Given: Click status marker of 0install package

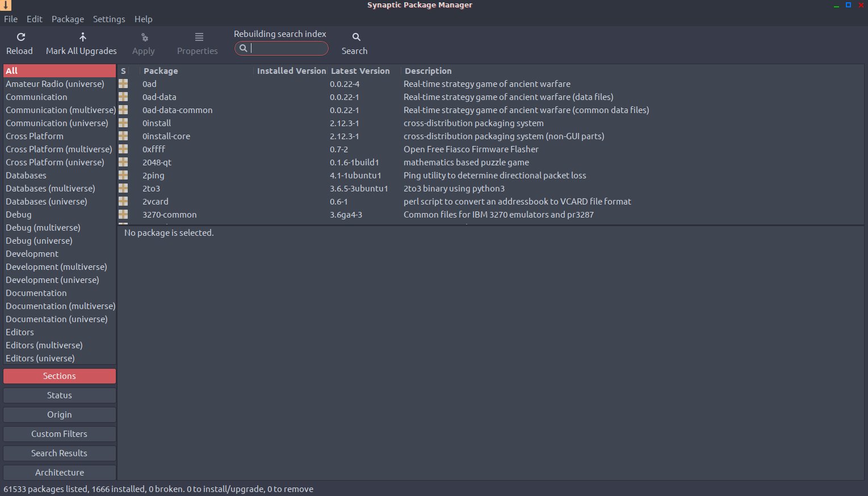Looking at the screenshot, I should pyautogui.click(x=123, y=123).
